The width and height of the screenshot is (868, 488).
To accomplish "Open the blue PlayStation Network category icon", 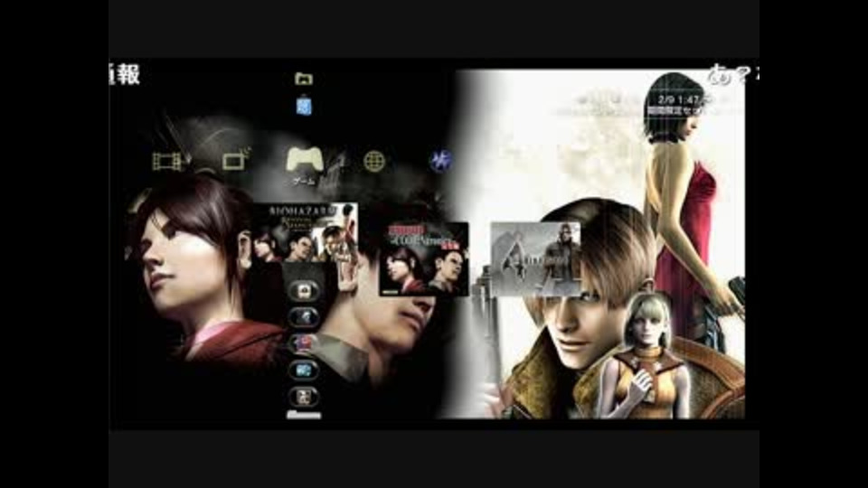I will pos(441,161).
